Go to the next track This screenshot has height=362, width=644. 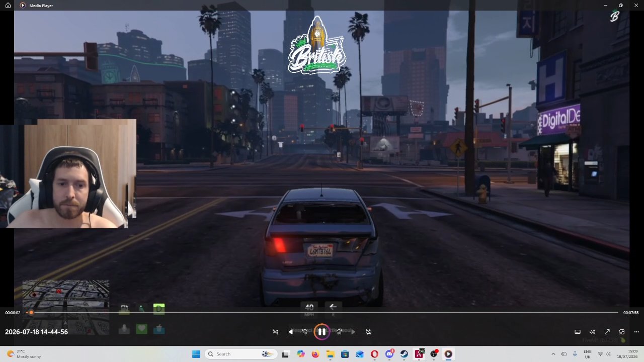[x=353, y=332]
